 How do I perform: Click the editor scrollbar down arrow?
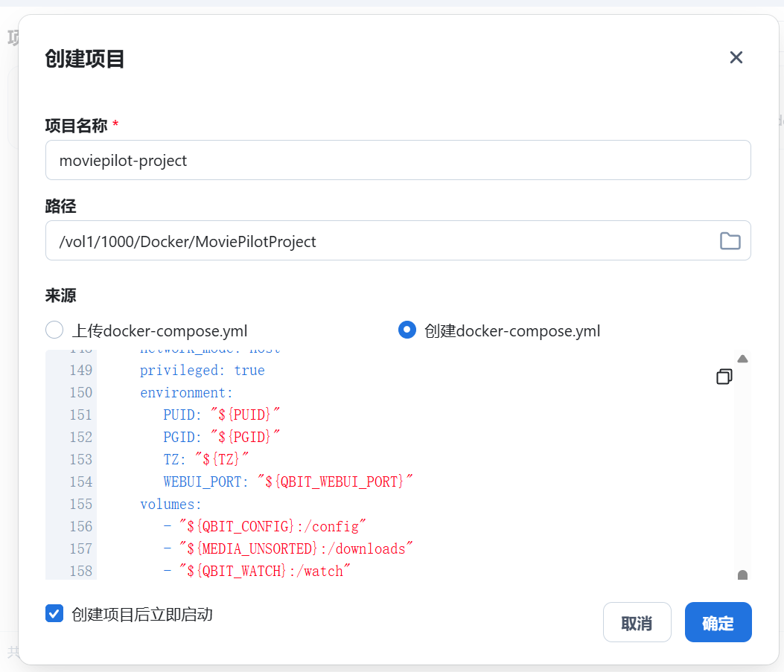click(x=742, y=574)
